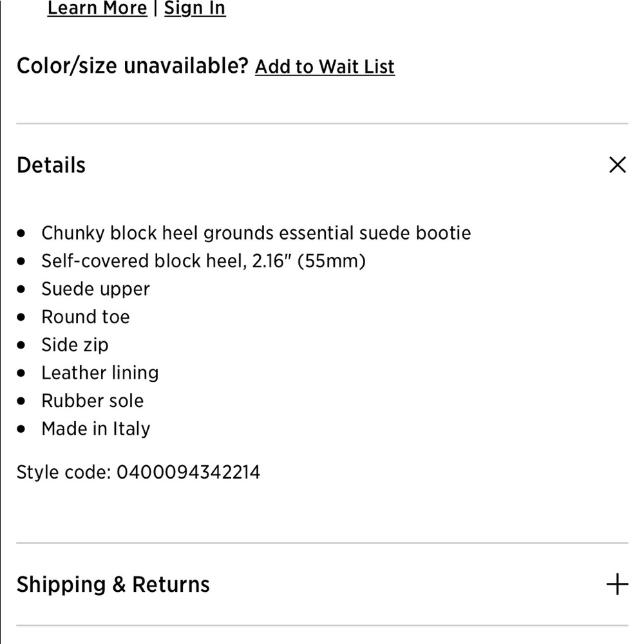Open the Sign In link
Viewport: 644px width, 644px height.
194,8
